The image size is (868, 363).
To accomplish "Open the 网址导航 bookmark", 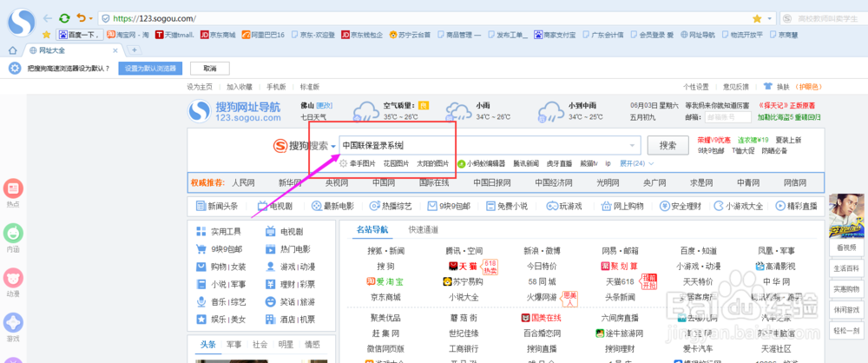I will pyautogui.click(x=698, y=35).
